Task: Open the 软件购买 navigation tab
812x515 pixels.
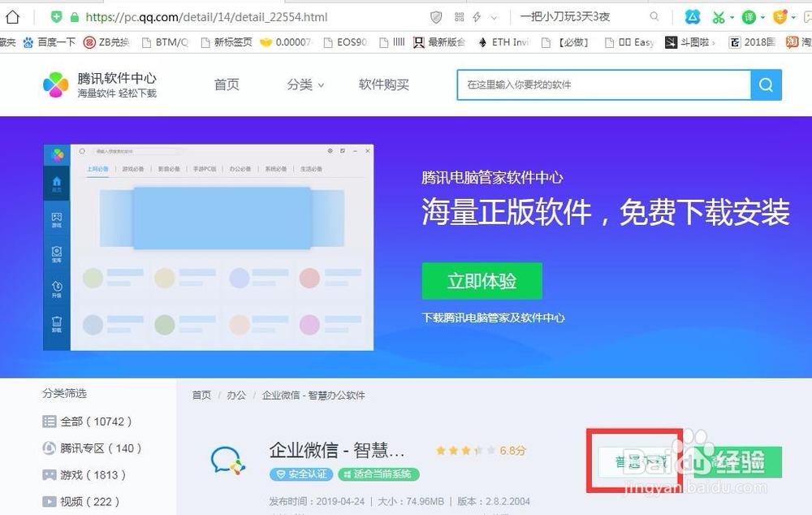Action: click(384, 84)
